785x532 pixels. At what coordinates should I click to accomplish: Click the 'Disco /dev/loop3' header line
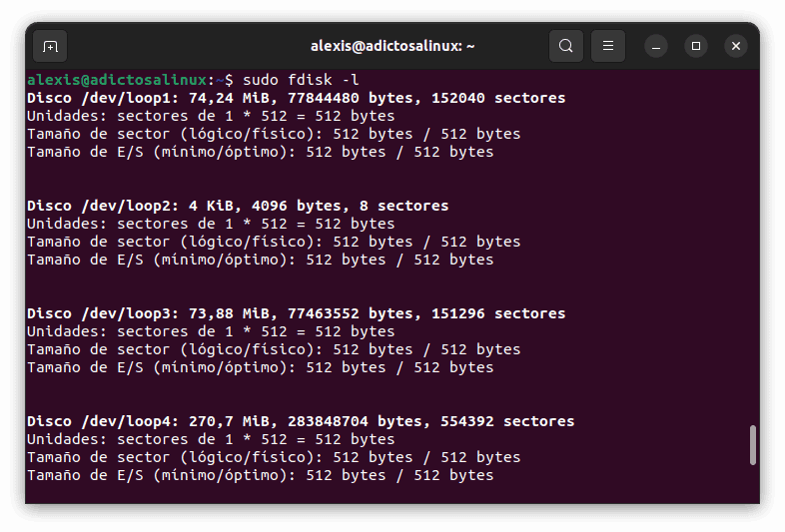[296, 313]
